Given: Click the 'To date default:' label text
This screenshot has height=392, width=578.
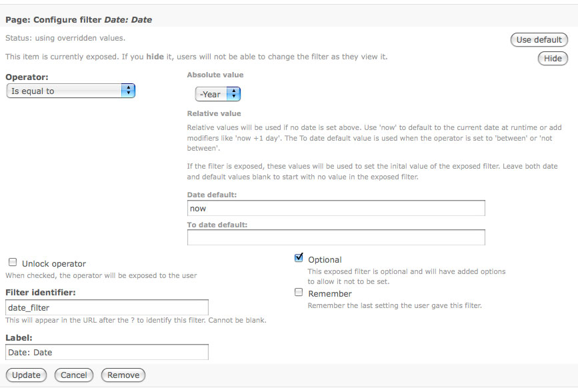Looking at the screenshot, I should (x=217, y=225).
